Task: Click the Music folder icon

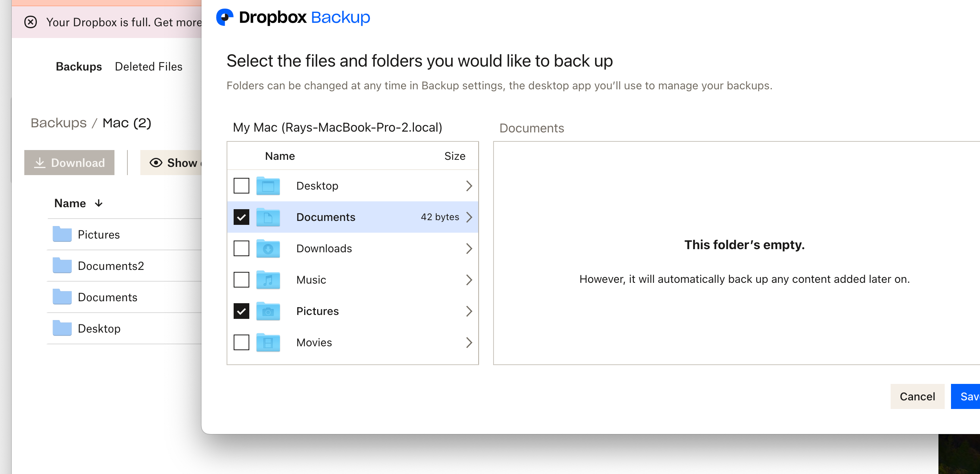Action: click(x=268, y=280)
